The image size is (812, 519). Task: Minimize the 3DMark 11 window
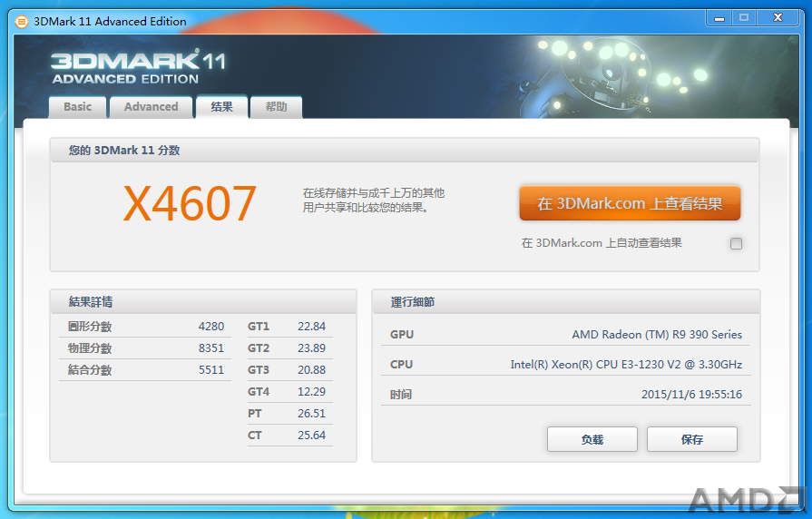[x=719, y=18]
